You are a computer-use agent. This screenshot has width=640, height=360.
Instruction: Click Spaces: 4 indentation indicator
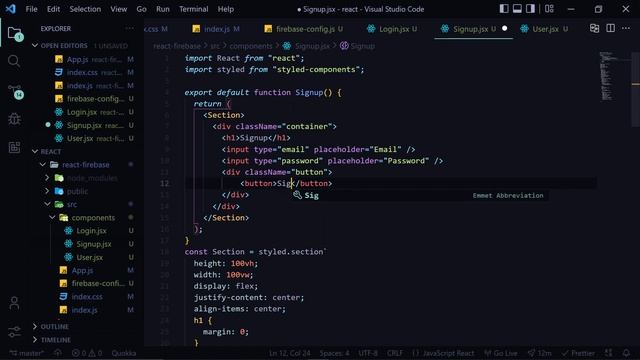pyautogui.click(x=334, y=353)
